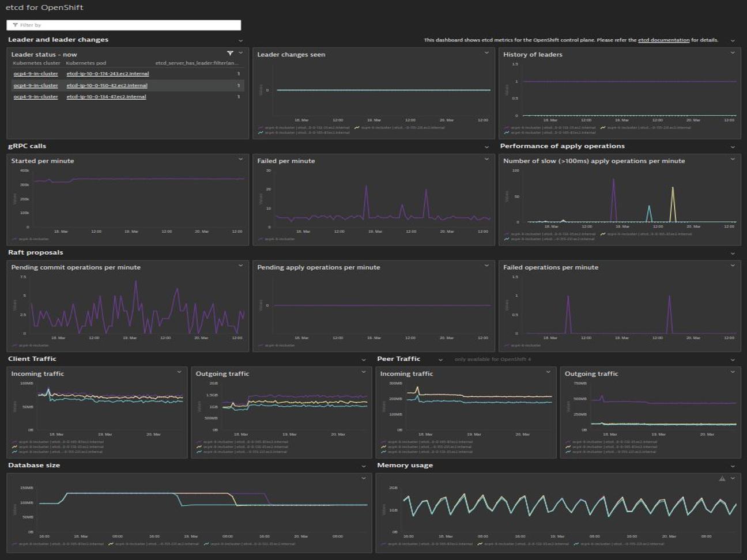Open the Pending apply operations tile menu
The width and height of the screenshot is (747, 560).
point(486,266)
